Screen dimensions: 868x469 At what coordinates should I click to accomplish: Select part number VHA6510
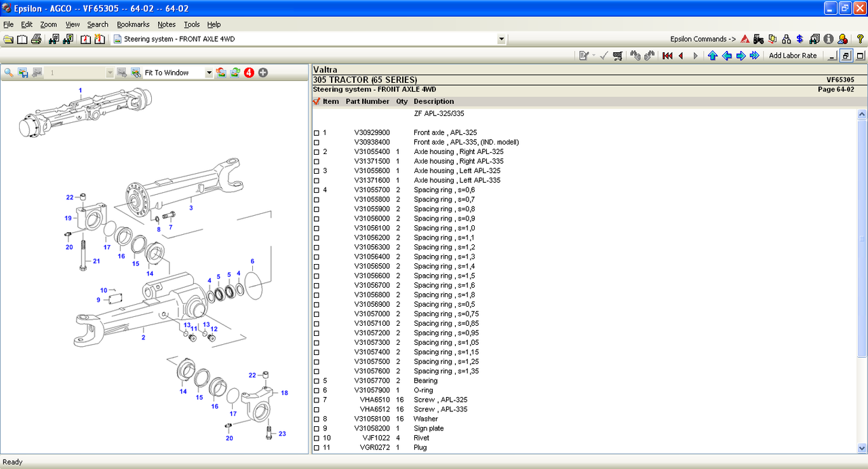pos(375,400)
